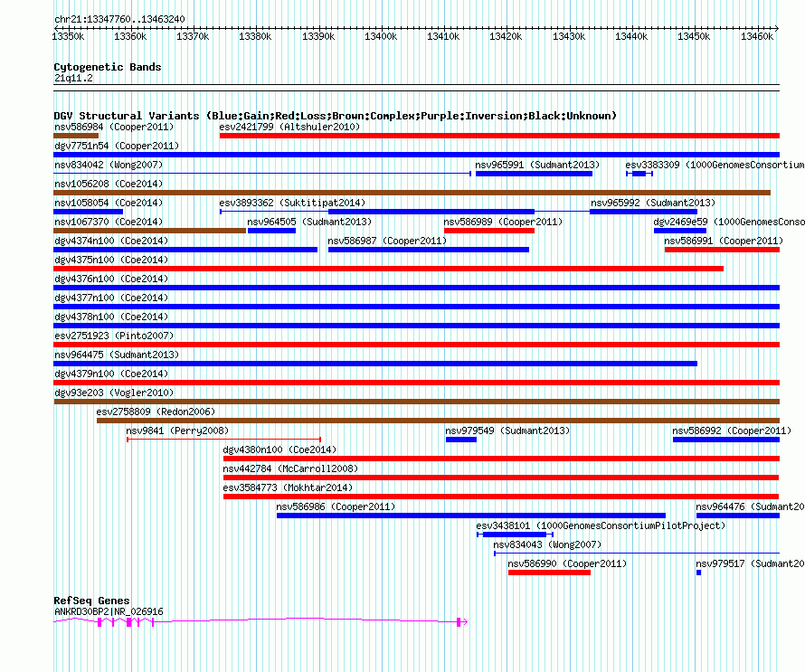Select nsv1067370 (Coe2014) variant label
Image resolution: width=805 pixels, height=672 pixels.
tap(109, 222)
